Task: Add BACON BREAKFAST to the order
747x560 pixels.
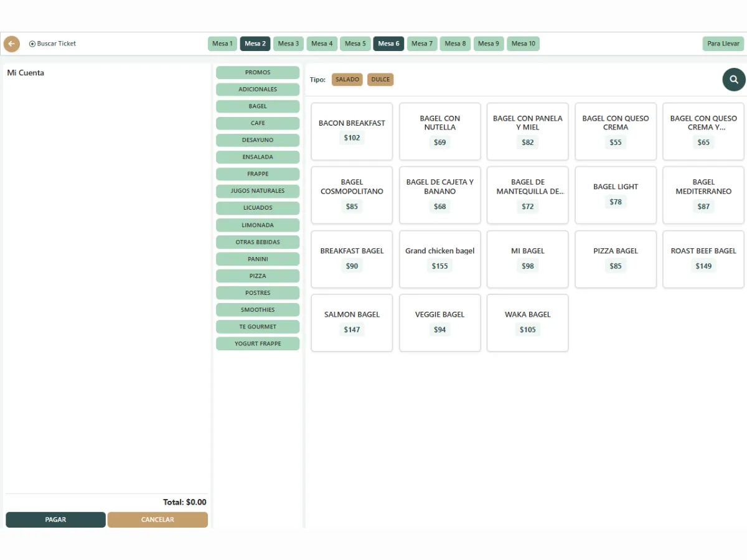Action: (x=352, y=131)
